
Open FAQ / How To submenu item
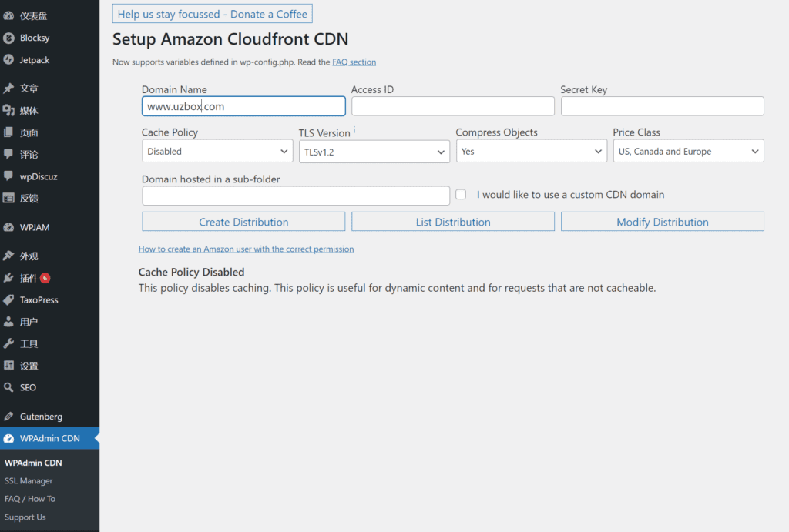tap(30, 499)
